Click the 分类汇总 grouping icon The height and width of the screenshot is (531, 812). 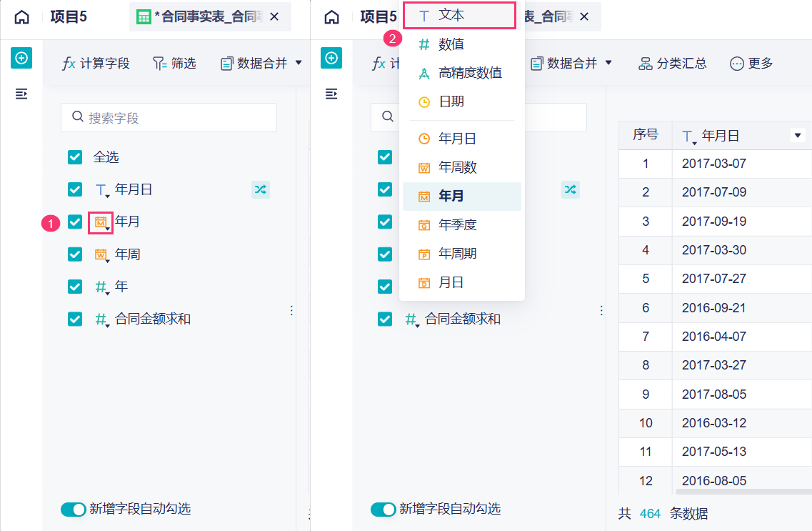coord(645,64)
